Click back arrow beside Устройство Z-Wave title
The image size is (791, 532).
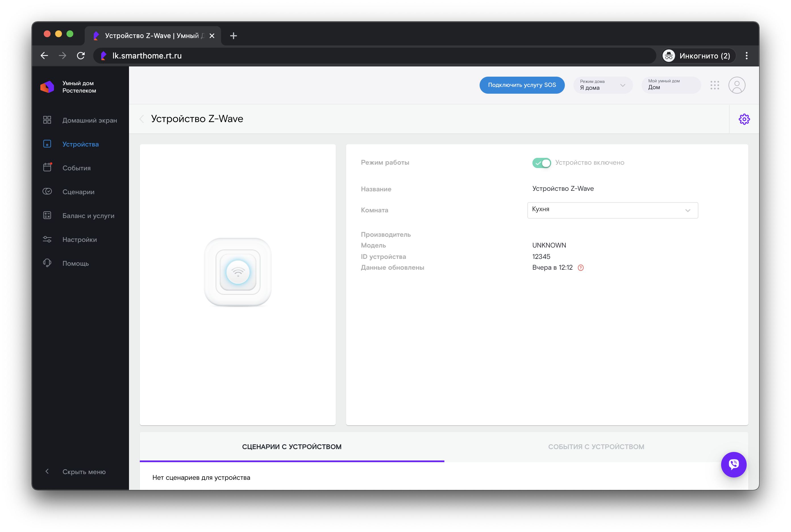[142, 119]
